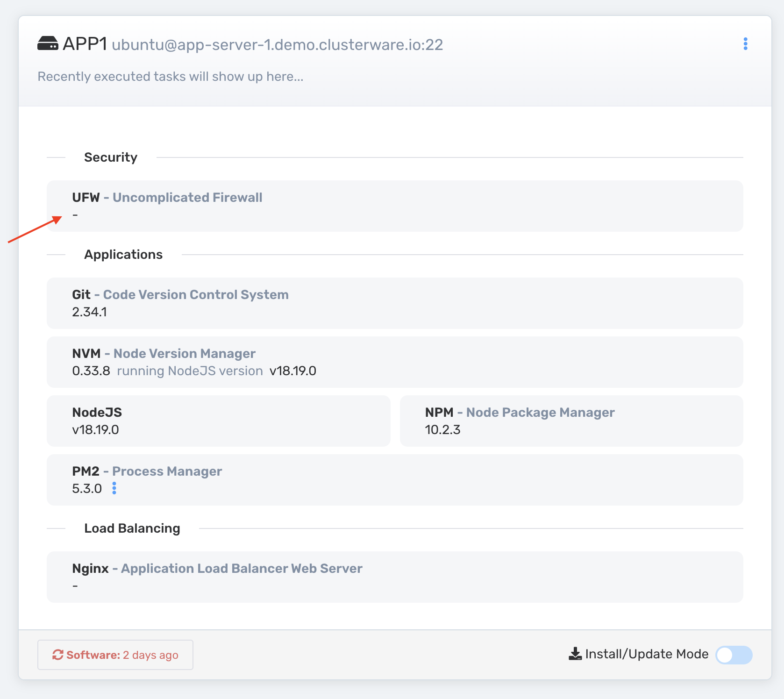This screenshot has height=699, width=784.
Task: Click the server drive icon beside APP1
Action: pyautogui.click(x=48, y=43)
